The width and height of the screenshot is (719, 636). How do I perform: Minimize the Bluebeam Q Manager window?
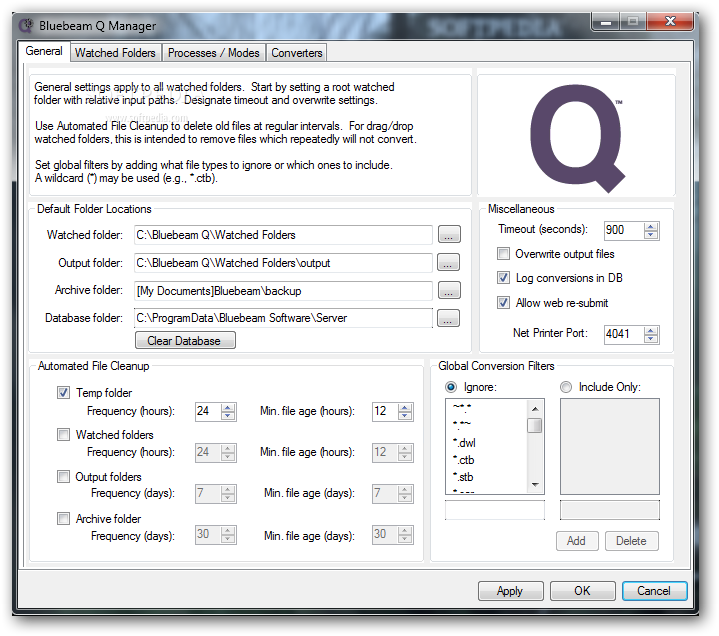[606, 22]
